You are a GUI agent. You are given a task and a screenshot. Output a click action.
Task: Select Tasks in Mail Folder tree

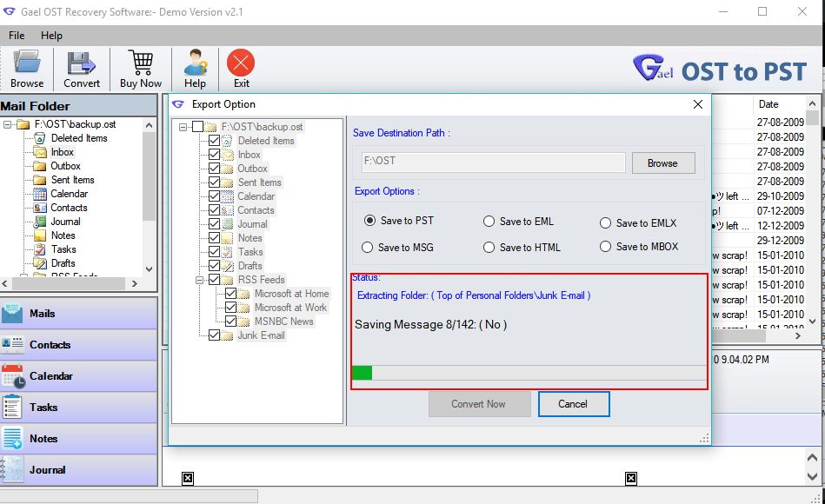[x=63, y=249]
